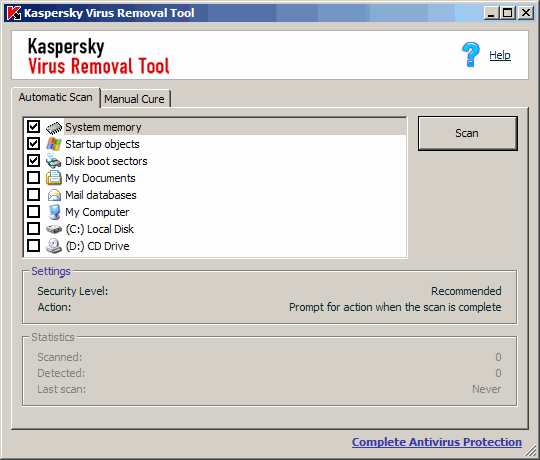This screenshot has width=540, height=460.
Task: Click the Startup objects Windows flag icon
Action: (x=54, y=144)
